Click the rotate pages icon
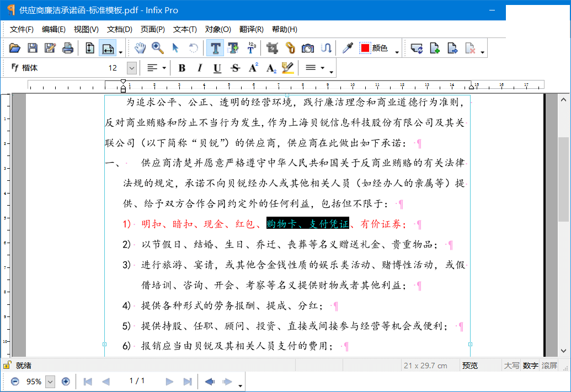Screen dimensions: 571x392 (x=417, y=48)
